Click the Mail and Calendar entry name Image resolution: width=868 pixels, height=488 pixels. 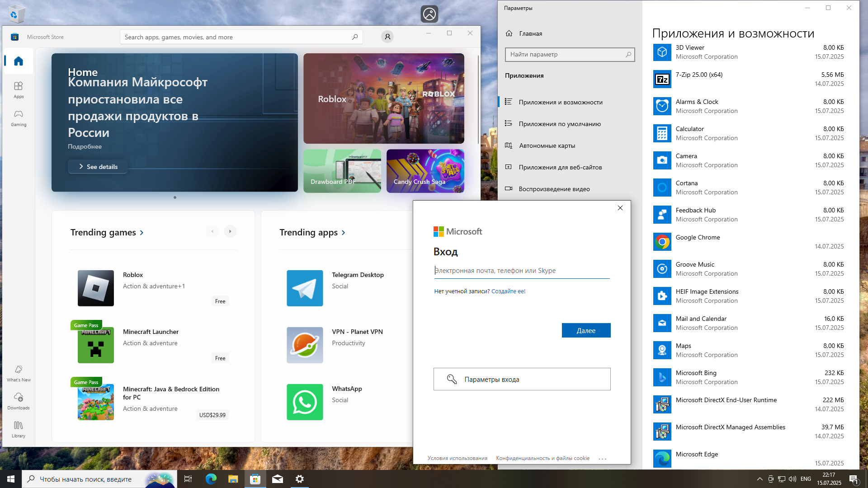[701, 319]
